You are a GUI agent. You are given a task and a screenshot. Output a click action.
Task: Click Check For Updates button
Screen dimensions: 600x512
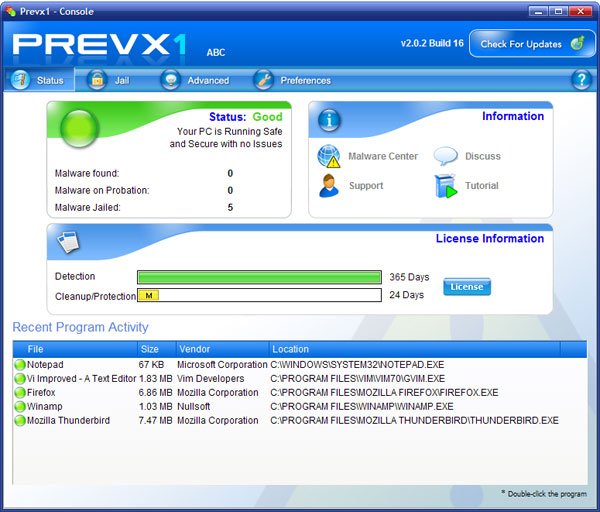(532, 44)
